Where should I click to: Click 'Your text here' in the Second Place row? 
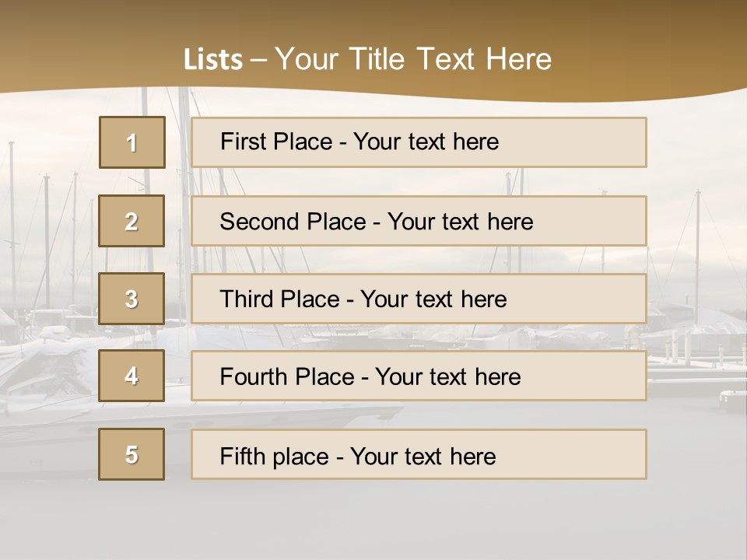(x=460, y=222)
